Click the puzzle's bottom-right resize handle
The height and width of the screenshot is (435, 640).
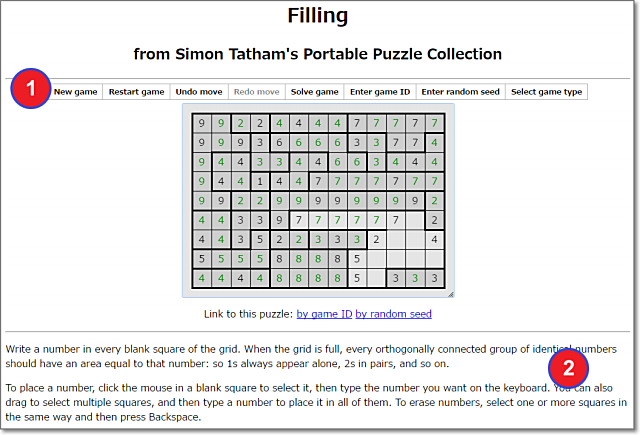pyautogui.click(x=450, y=293)
